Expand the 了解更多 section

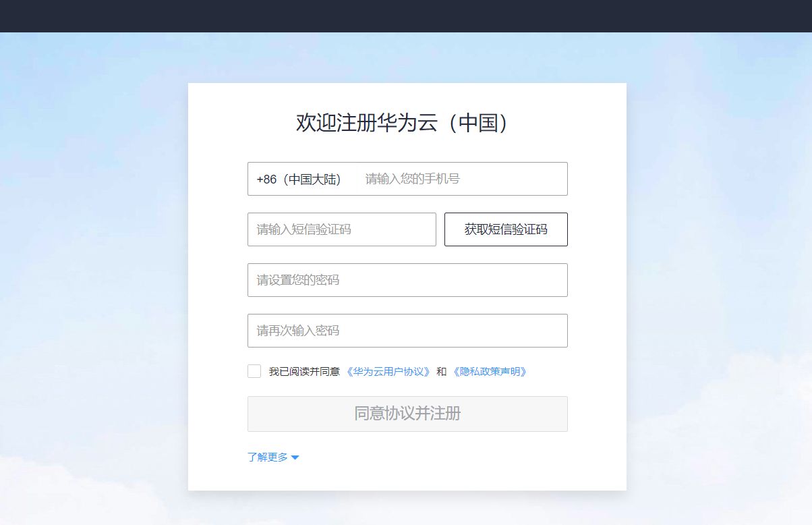point(267,457)
